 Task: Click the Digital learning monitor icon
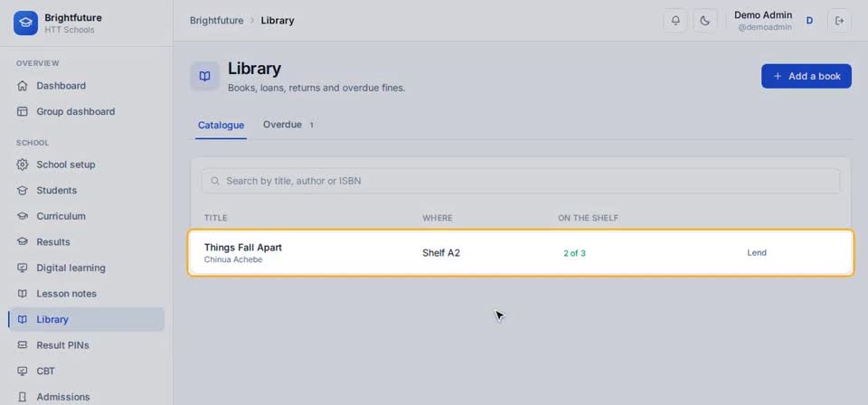(22, 268)
